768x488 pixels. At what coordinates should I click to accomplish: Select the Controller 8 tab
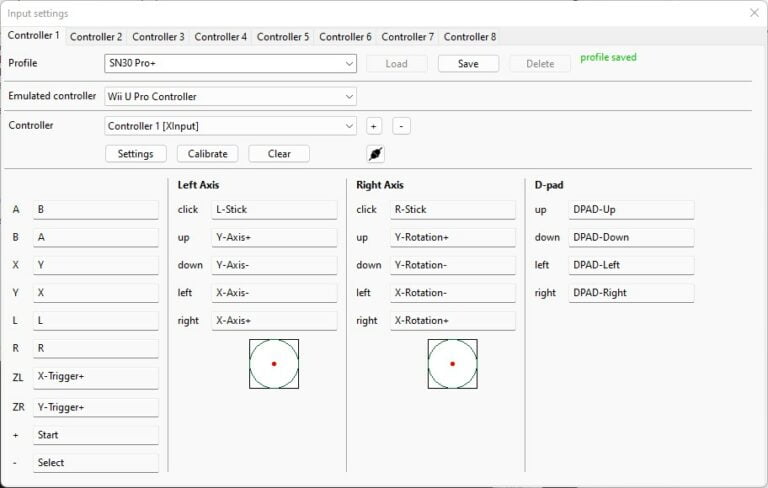click(469, 37)
